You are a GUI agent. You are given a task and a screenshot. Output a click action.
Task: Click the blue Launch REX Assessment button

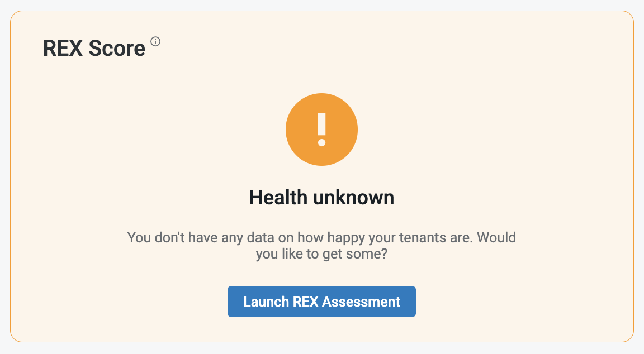pos(321,302)
